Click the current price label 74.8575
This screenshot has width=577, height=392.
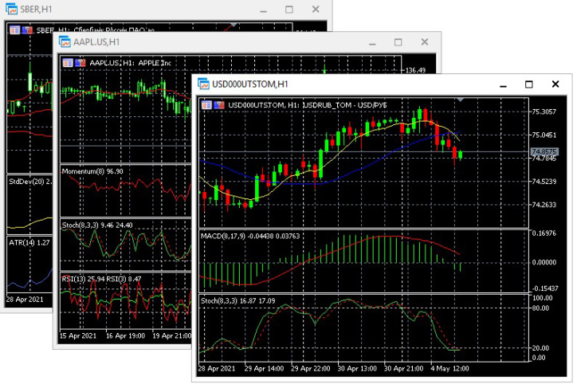click(x=543, y=151)
